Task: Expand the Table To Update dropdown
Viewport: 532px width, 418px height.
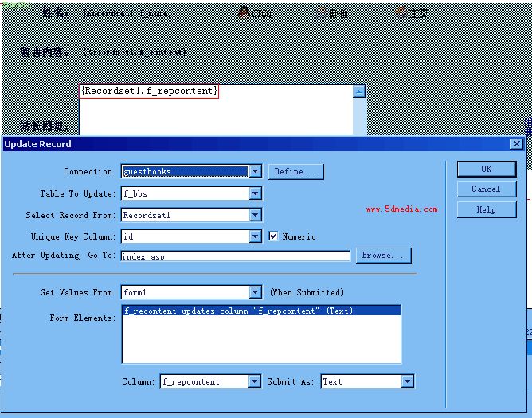Action: pos(255,193)
